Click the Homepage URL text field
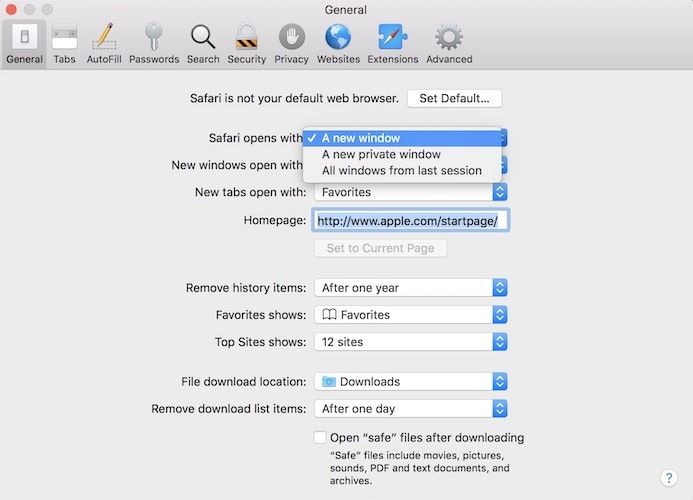693x500 pixels. coord(411,220)
